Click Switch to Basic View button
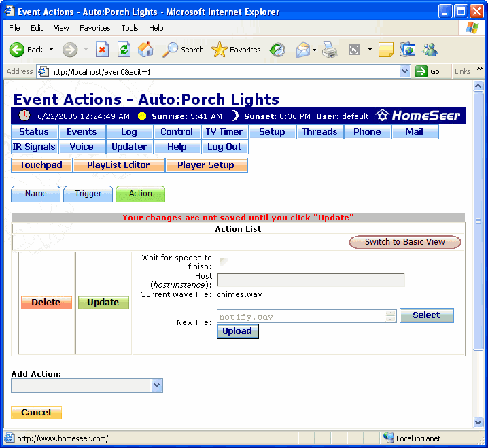 coord(405,242)
